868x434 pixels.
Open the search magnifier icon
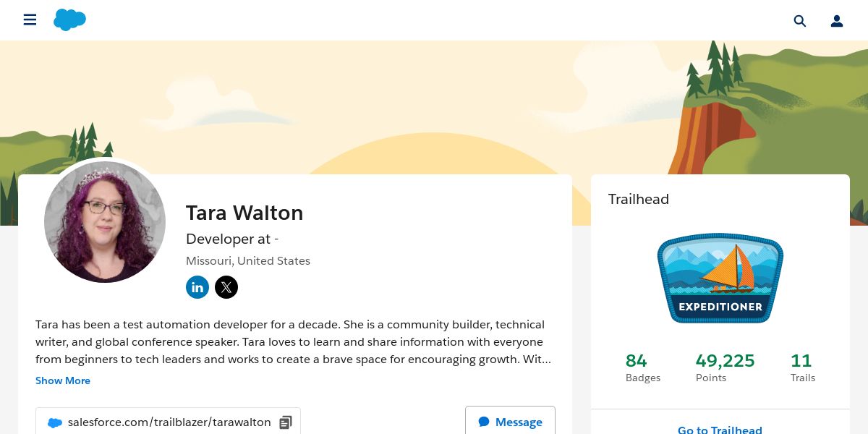799,21
